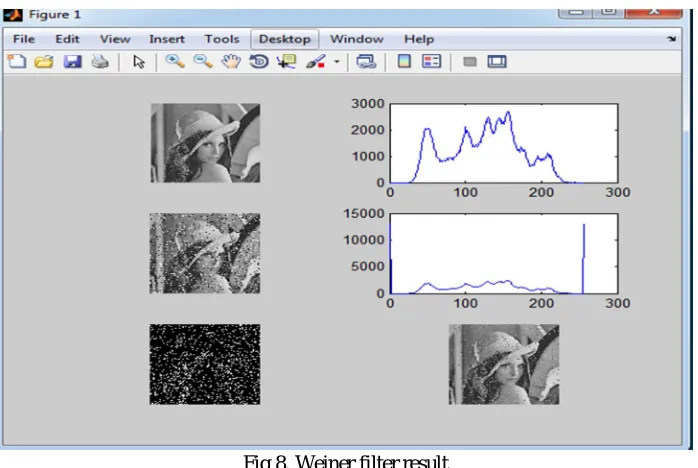Activate the Zoom In magnifier tool
This screenshot has height=468, width=698.
[x=175, y=61]
